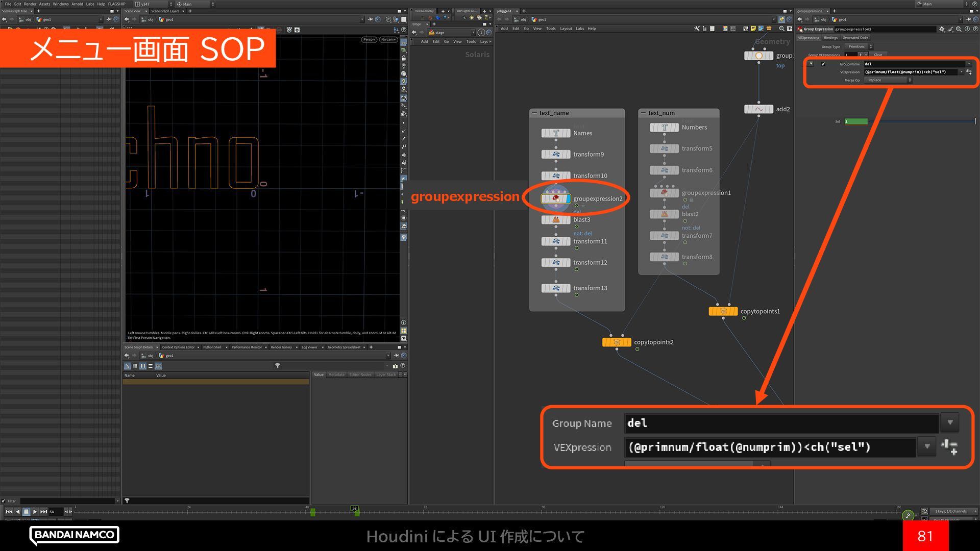
Task: Click the magnifier search parameters icon
Action: 959,29
